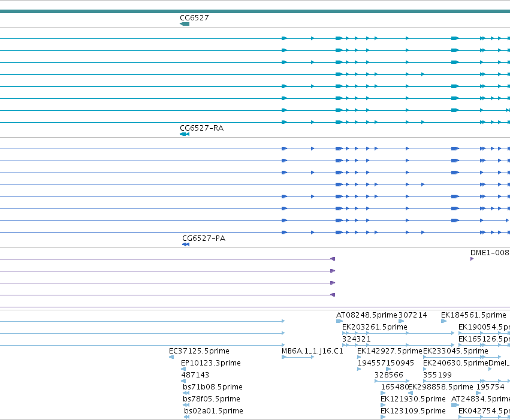
Task: Open the EK240630.5prime label
Action: coord(455,363)
